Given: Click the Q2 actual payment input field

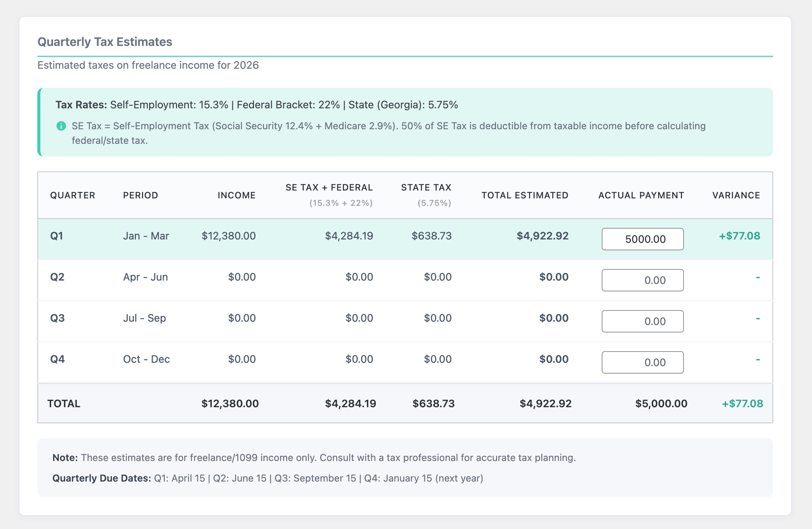Looking at the screenshot, I should 642,280.
